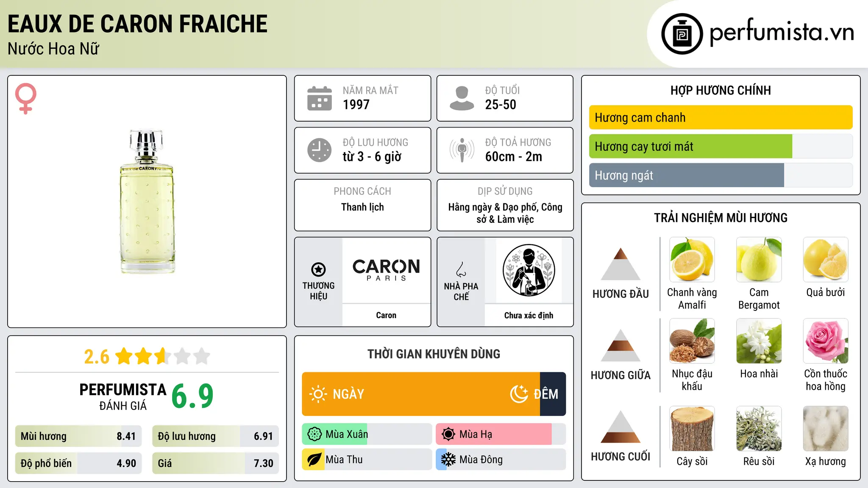Click the Độ phổ biến 4.90 score bar
Image resolution: width=868 pixels, height=488 pixels.
[78, 463]
